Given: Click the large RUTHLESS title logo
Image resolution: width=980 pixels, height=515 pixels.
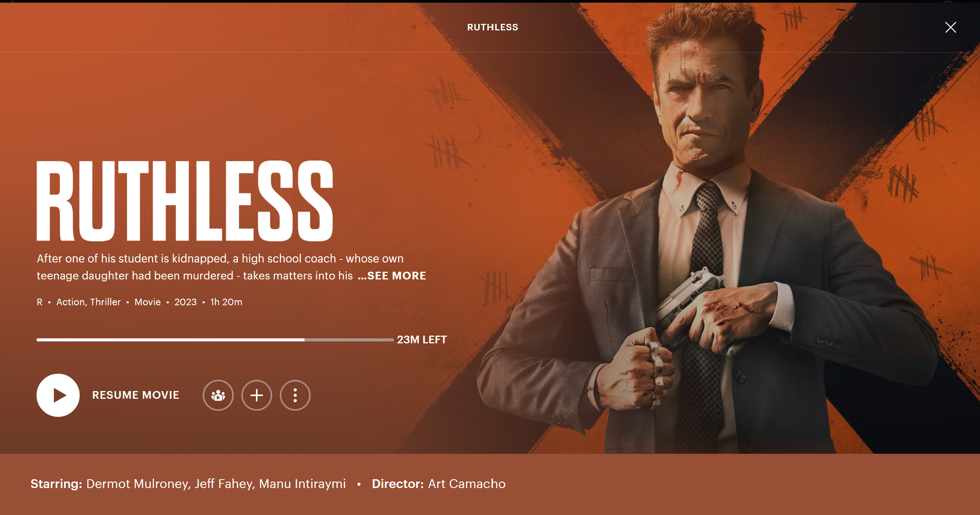Looking at the screenshot, I should tap(185, 201).
